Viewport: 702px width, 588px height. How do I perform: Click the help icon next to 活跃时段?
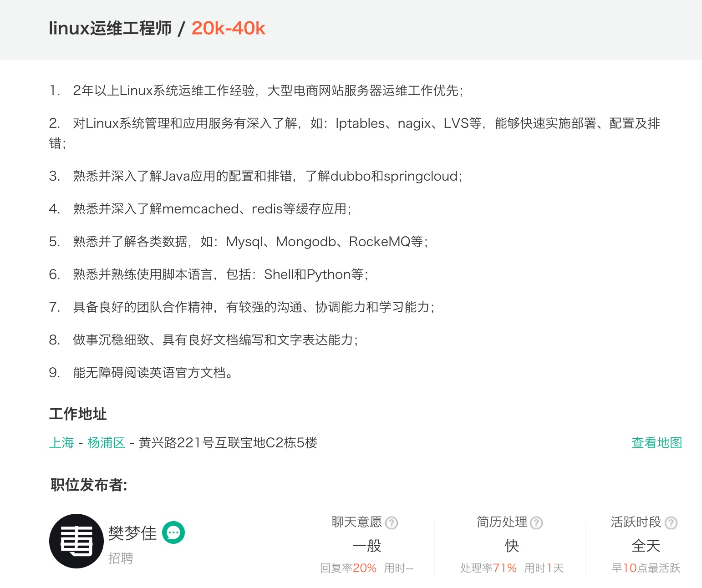(x=671, y=523)
